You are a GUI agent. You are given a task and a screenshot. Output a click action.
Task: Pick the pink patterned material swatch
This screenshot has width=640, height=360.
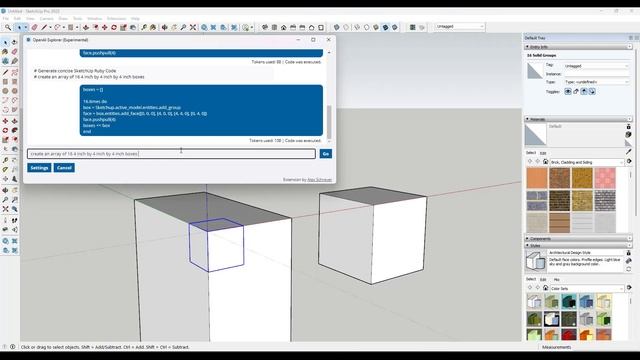(x=605, y=178)
